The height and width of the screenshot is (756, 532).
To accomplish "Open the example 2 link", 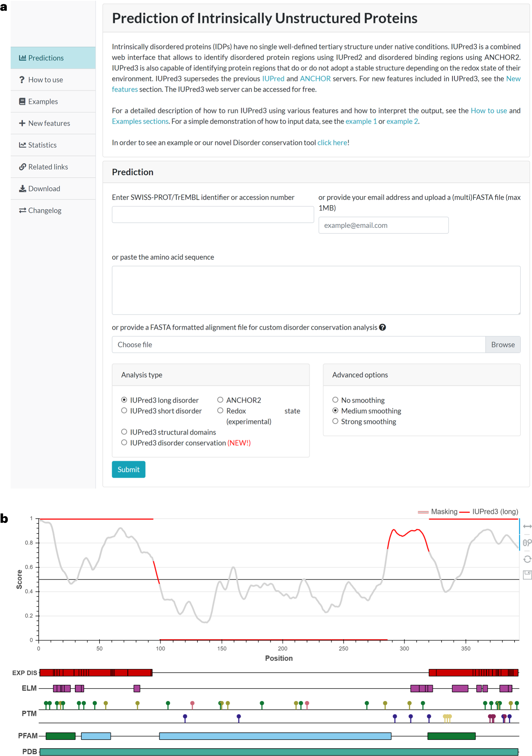I will pyautogui.click(x=402, y=121).
